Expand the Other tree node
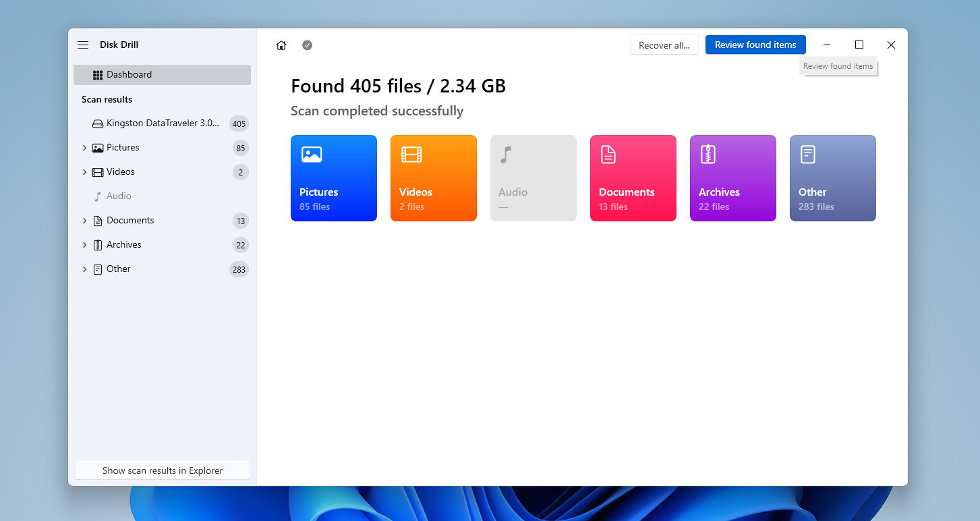This screenshot has height=521, width=980. click(x=84, y=269)
